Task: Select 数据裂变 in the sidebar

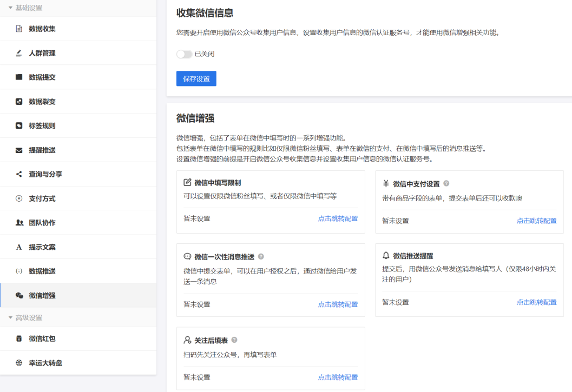Action: [x=78, y=101]
